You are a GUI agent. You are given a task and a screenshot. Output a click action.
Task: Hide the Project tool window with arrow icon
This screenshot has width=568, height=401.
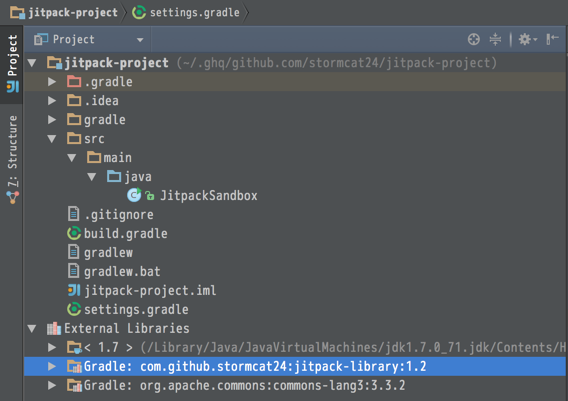pyautogui.click(x=552, y=39)
